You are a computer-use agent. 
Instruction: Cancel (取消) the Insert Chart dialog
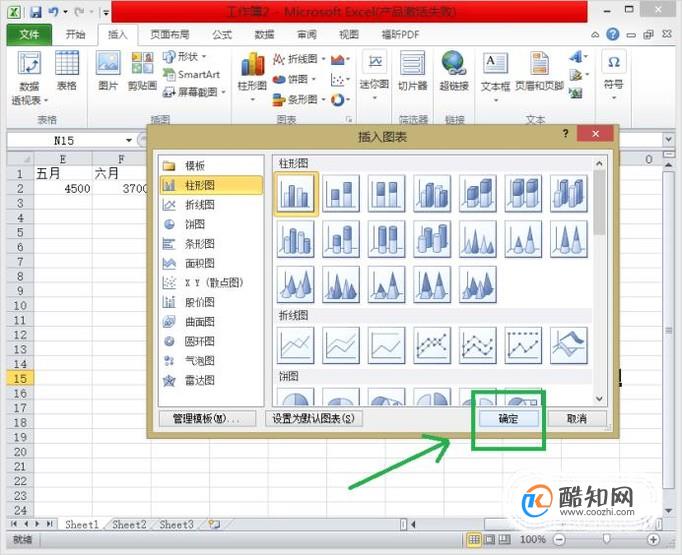click(577, 418)
